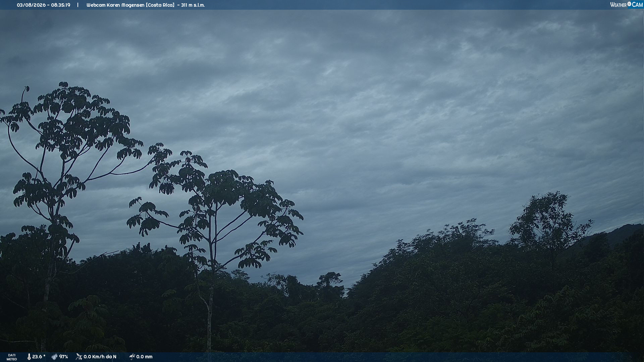Click the thermometer temperature icon

(29, 357)
